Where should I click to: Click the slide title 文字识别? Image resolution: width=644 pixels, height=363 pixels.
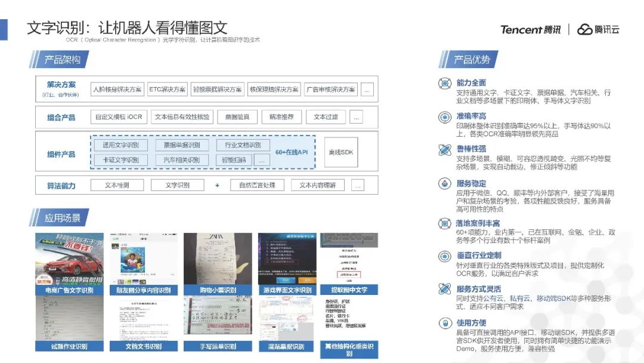pyautogui.click(x=128, y=28)
